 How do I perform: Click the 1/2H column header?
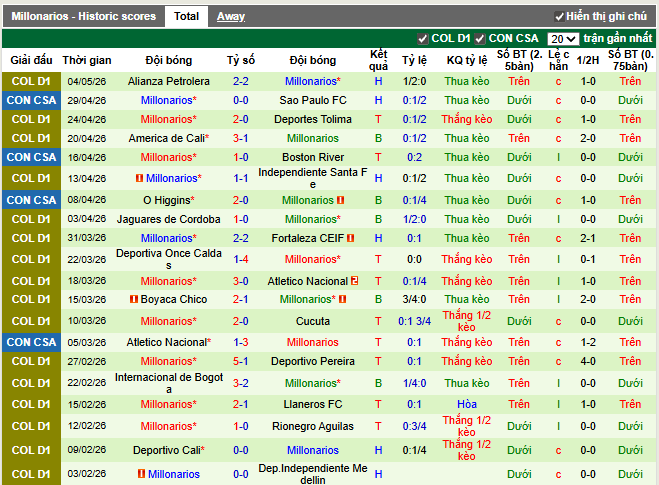[x=588, y=60]
